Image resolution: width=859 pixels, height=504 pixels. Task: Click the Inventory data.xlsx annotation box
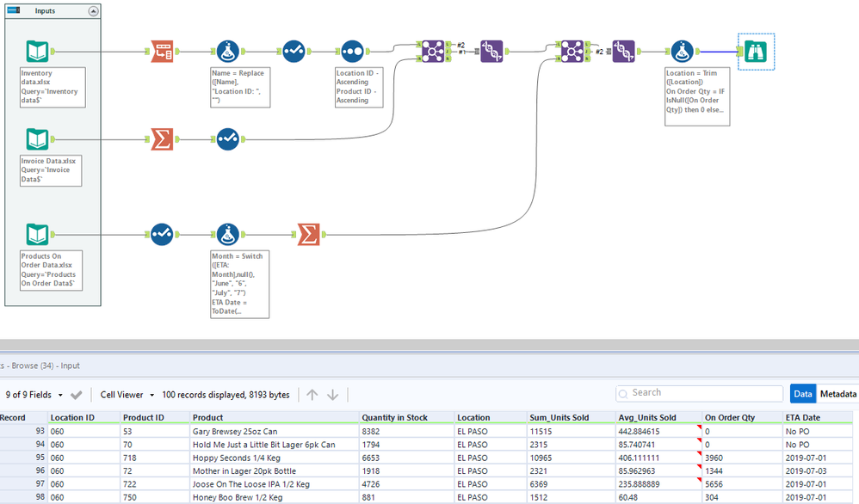53,87
